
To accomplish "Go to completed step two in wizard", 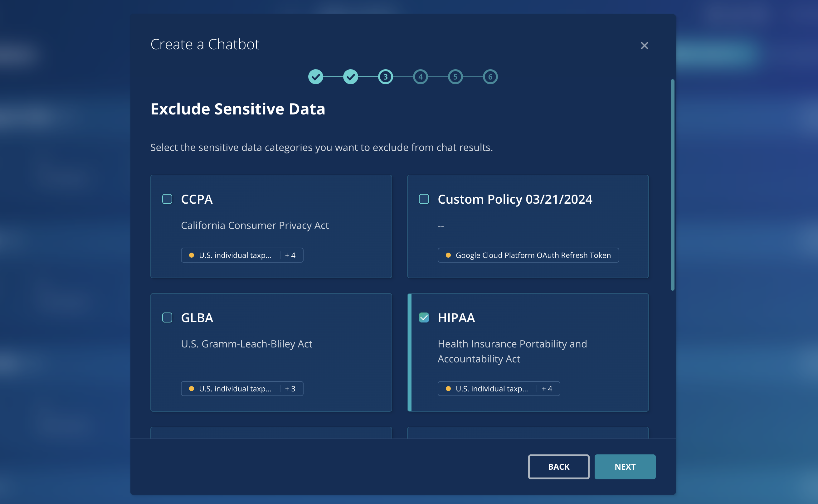I will pyautogui.click(x=350, y=77).
